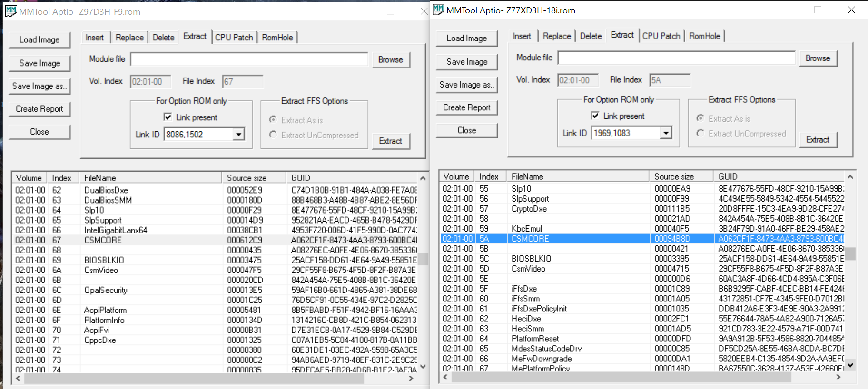868x389 pixels.
Task: Switch to Delete tab in Z77XD3H window
Action: tap(591, 36)
